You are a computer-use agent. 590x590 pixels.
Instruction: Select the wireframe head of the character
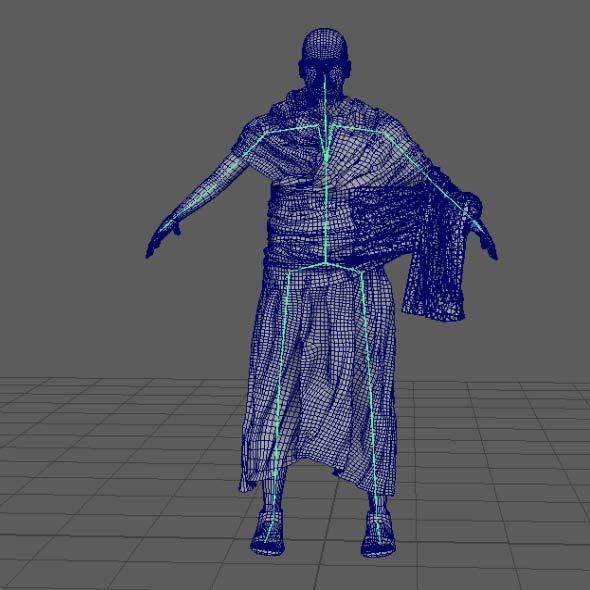click(325, 60)
